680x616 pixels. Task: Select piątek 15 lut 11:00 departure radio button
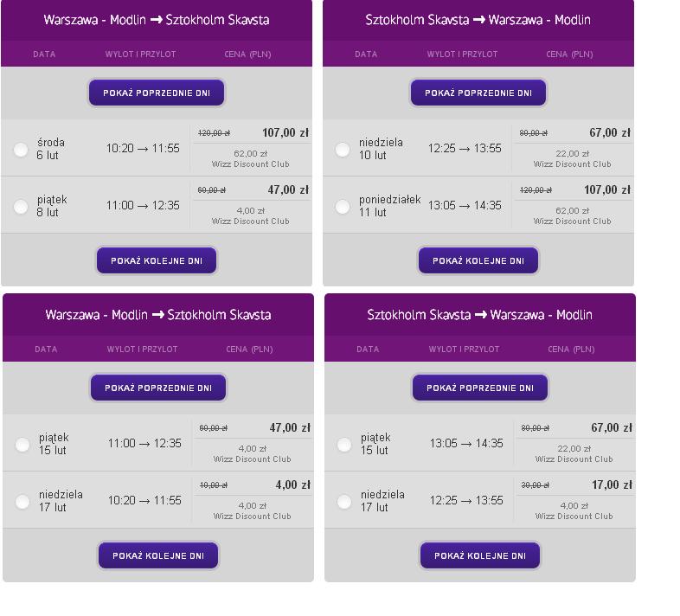(22, 445)
